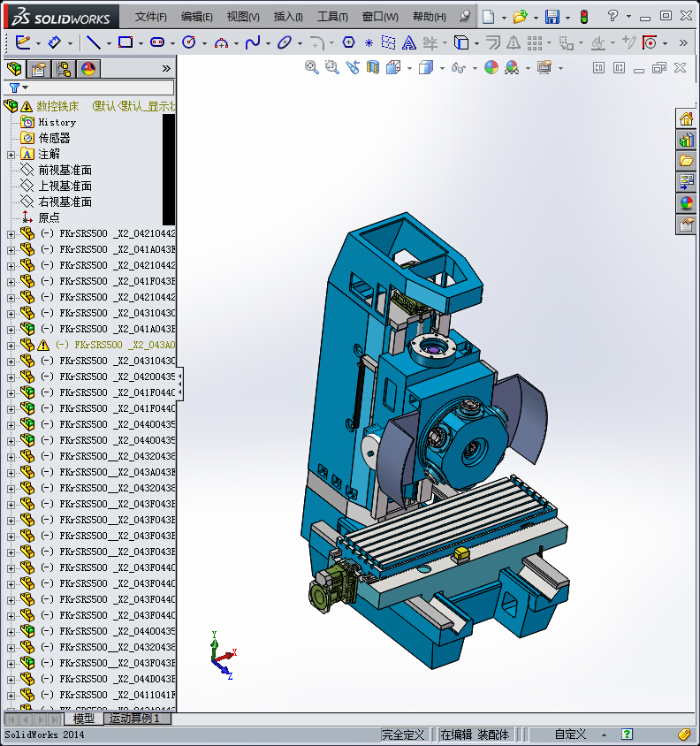
Task: Click the 自定义 units status bar button
Action: [570, 735]
